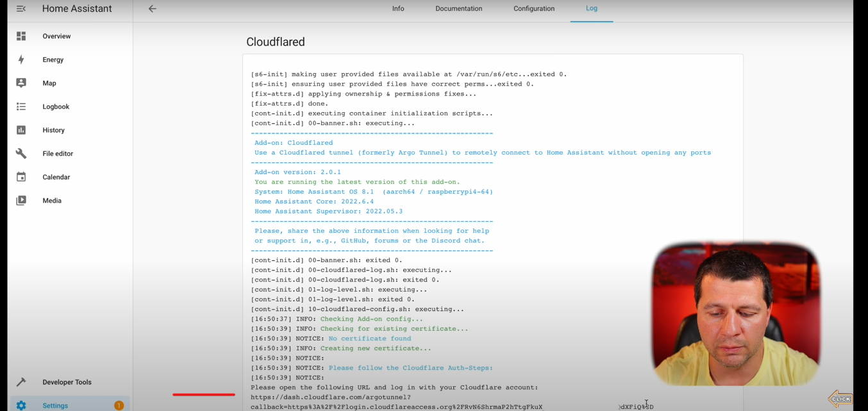Viewport: 868px width, 411px height.
Task: Click the Cloudflared page heading
Action: point(276,42)
